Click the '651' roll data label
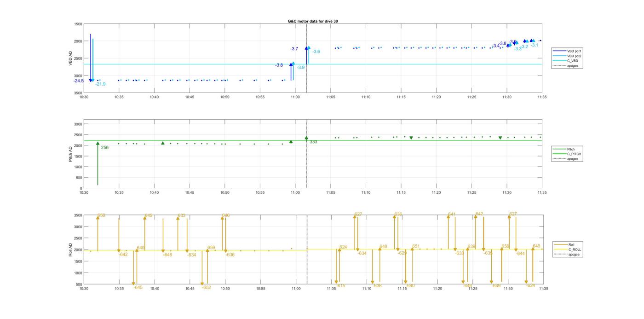644x319 pixels. pyautogui.click(x=416, y=246)
